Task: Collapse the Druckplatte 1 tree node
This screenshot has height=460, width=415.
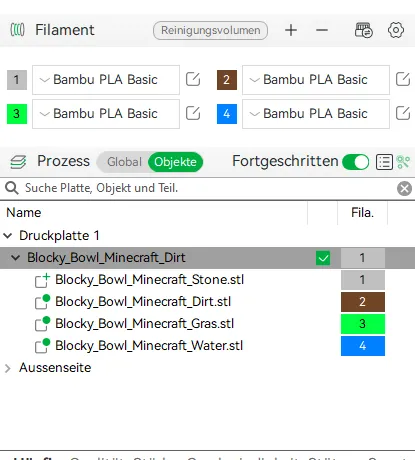Action: click(8, 236)
